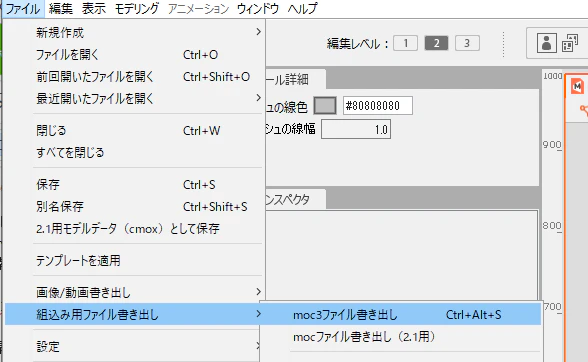Screen dimensions: 588x362
Task: Open the アニメーション menu
Action: 198,8
